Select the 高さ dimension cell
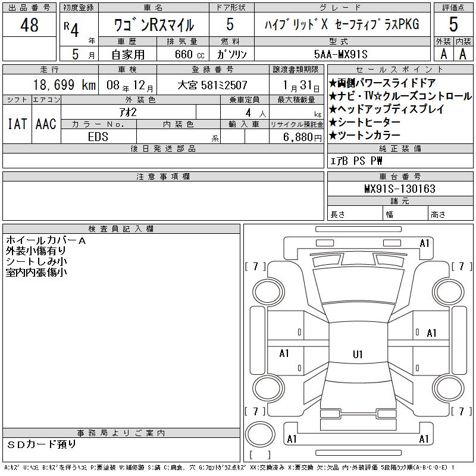Image resolution: width=476 pixels, height=476 pixels. [x=450, y=214]
